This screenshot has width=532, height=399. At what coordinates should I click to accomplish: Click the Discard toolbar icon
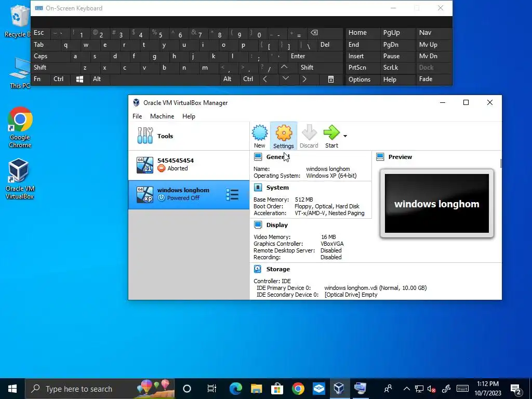click(309, 136)
